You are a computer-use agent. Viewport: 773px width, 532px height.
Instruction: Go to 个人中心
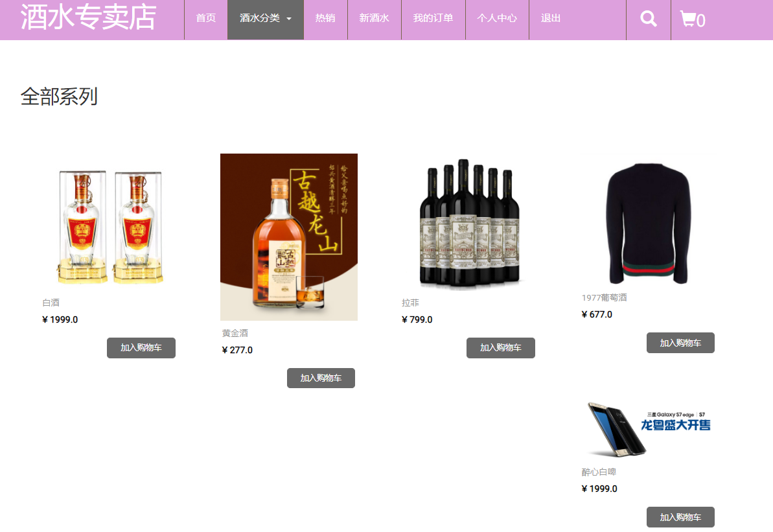(x=497, y=19)
